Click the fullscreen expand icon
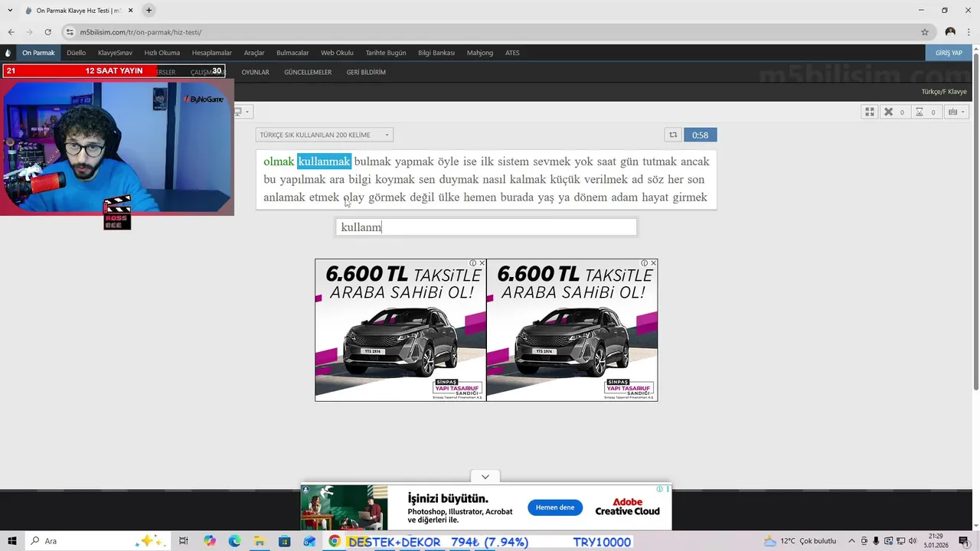Screen dimensions: 980x551 [870, 112]
